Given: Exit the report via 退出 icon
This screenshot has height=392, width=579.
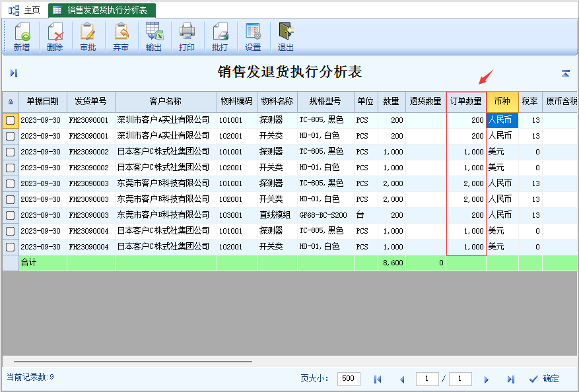Looking at the screenshot, I should click(286, 36).
